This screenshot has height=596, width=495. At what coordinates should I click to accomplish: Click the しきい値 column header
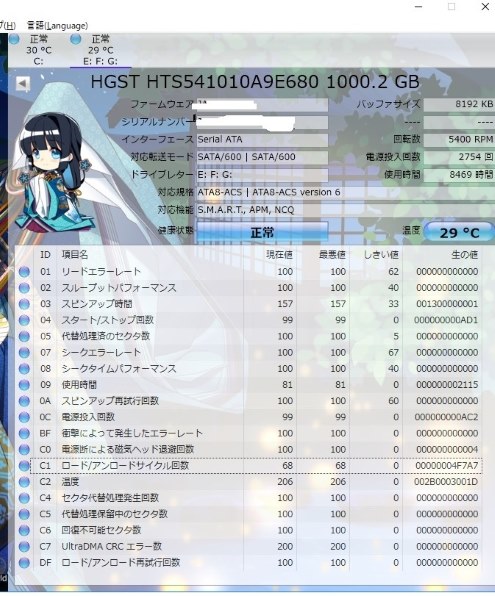tap(381, 255)
